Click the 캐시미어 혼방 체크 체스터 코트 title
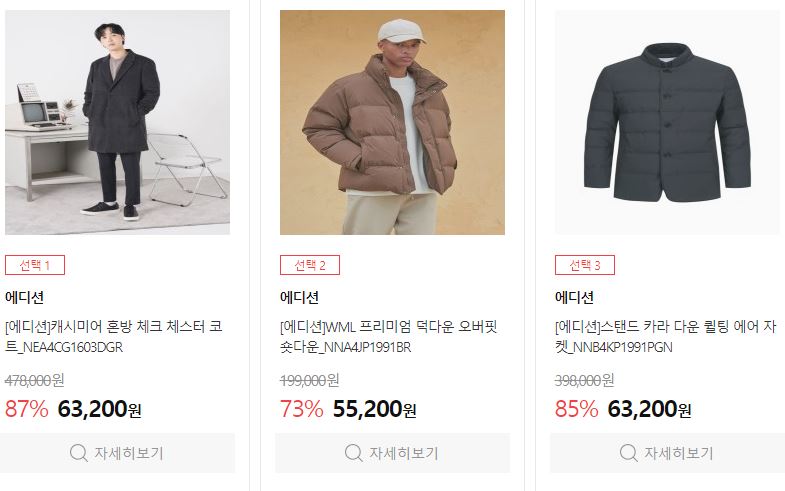The width and height of the screenshot is (785, 491). click(x=114, y=337)
